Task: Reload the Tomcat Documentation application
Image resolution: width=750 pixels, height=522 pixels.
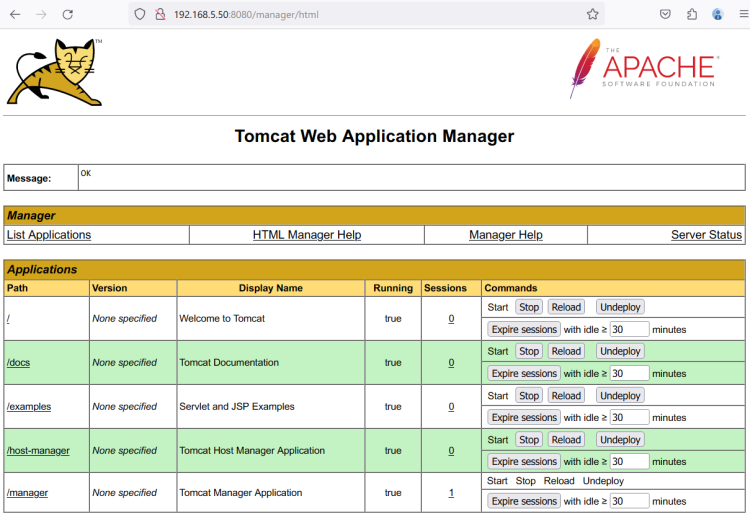Action: click(566, 351)
